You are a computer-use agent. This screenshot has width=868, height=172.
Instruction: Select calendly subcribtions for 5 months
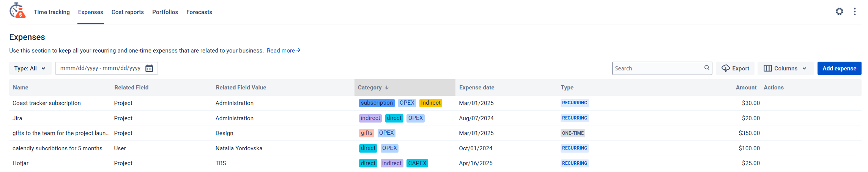point(57,148)
